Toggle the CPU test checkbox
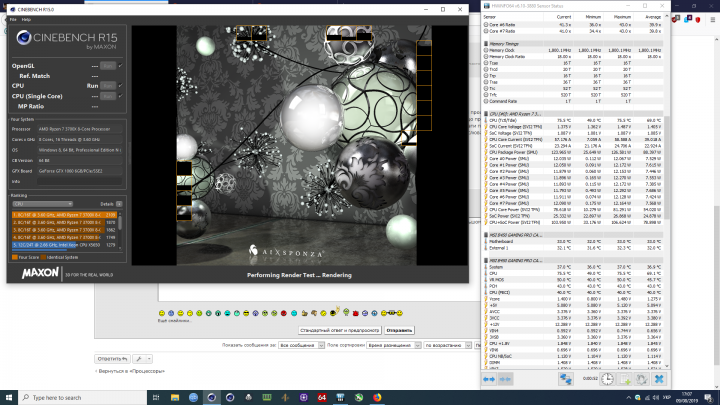This screenshot has width=720, height=405. (120, 85)
